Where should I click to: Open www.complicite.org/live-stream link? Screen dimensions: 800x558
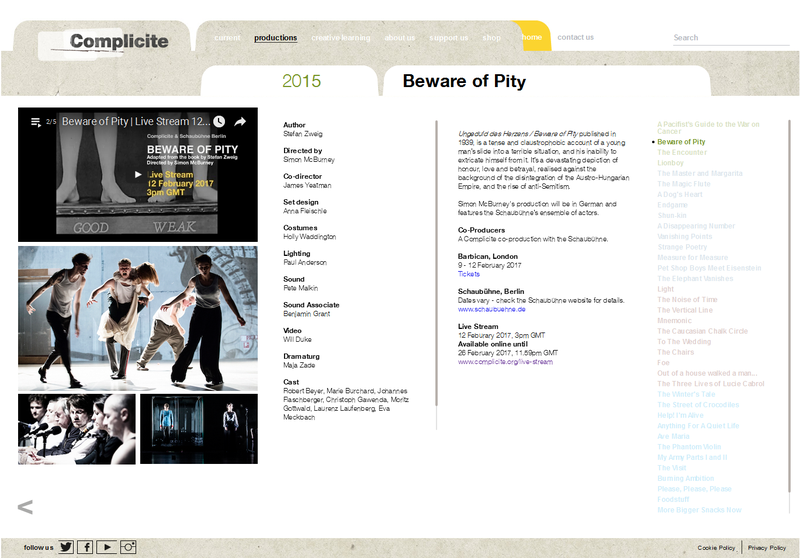[x=505, y=362]
